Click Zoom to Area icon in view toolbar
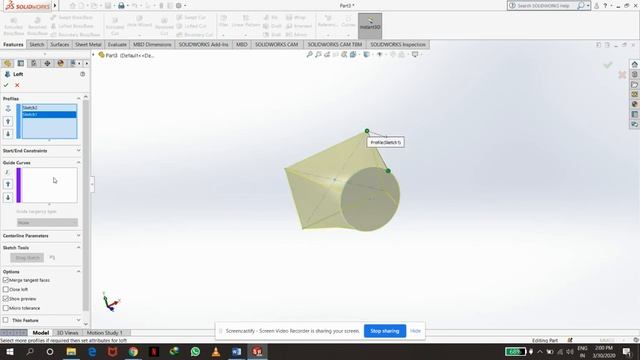Image resolution: width=640 pixels, height=360 pixels. click(x=318, y=55)
